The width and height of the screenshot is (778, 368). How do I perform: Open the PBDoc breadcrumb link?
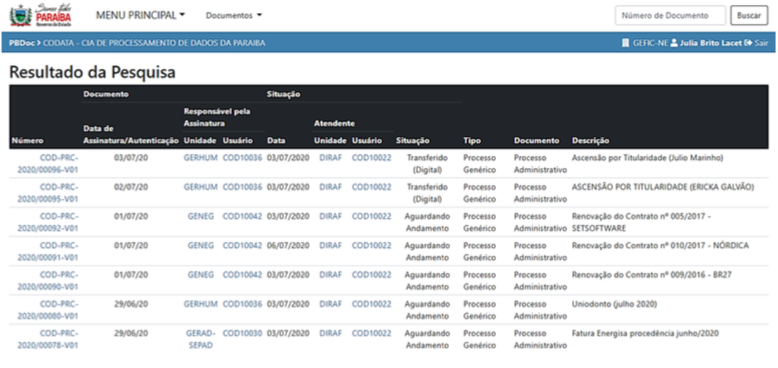click(x=22, y=43)
